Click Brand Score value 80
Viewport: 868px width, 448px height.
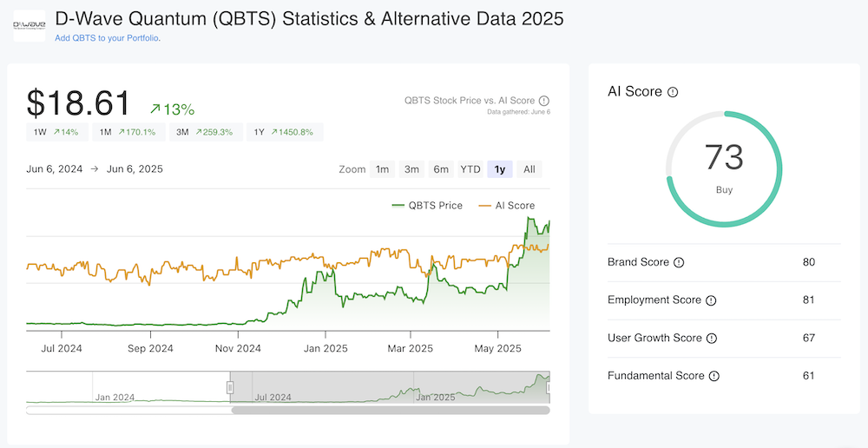click(x=809, y=262)
